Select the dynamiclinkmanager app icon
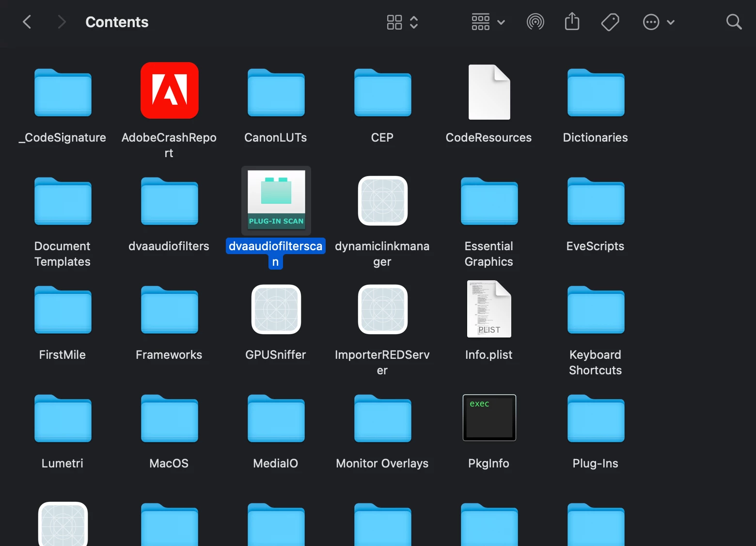Image resolution: width=756 pixels, height=546 pixels. tap(383, 201)
